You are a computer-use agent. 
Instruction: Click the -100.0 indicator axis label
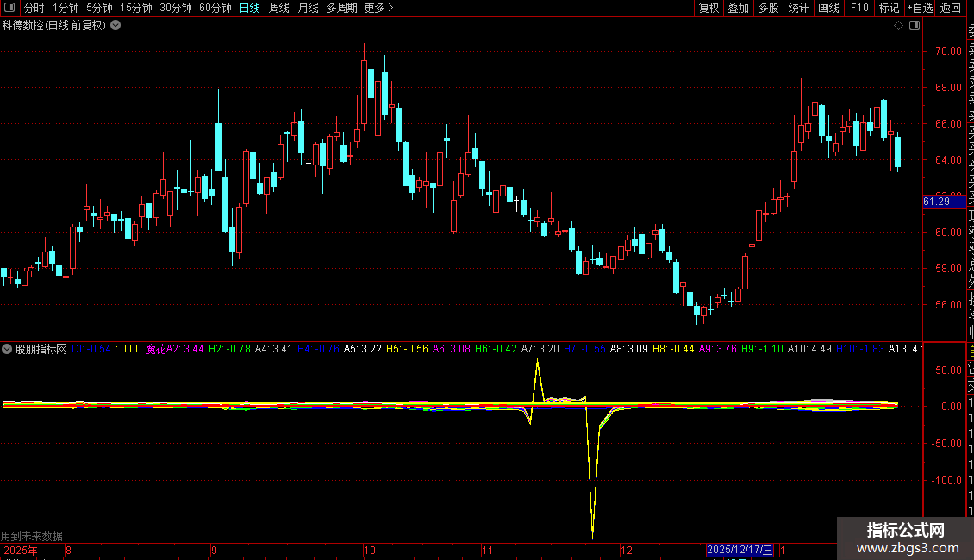[948, 481]
